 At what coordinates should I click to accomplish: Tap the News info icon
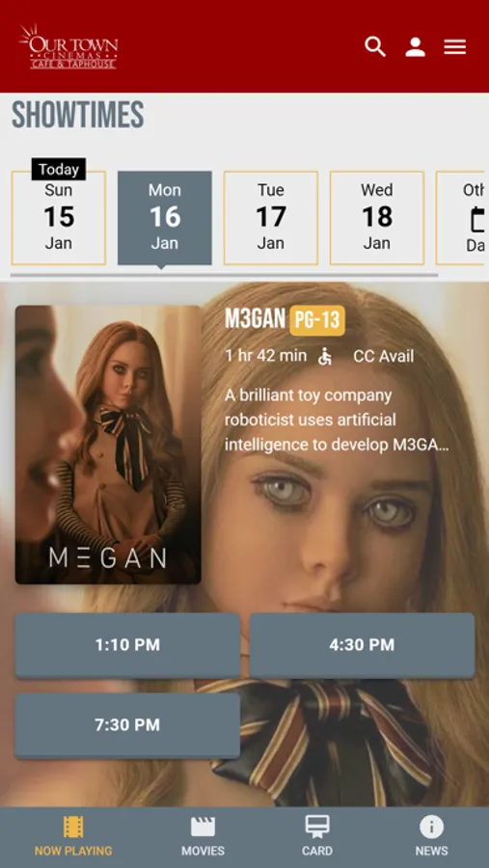tap(431, 827)
